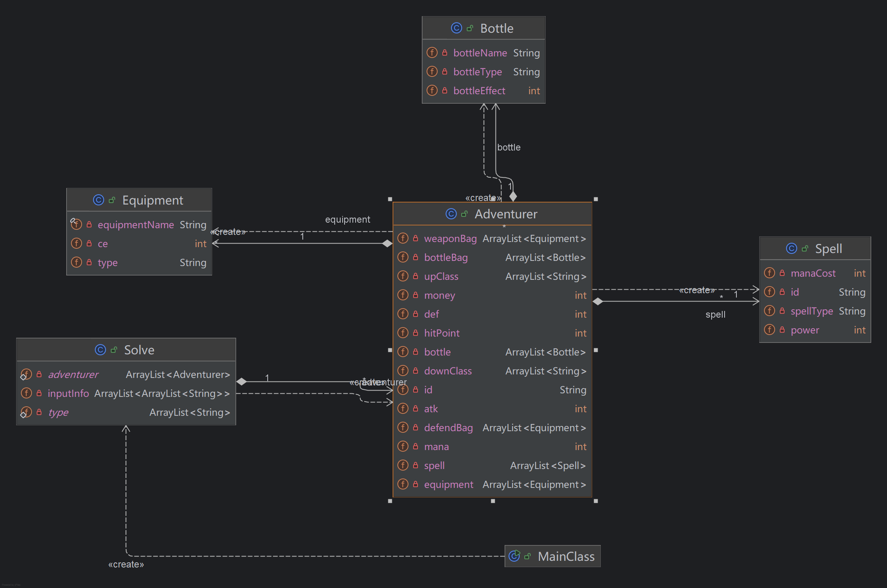
Task: Click the 'equipment' edge label
Action: 347,220
